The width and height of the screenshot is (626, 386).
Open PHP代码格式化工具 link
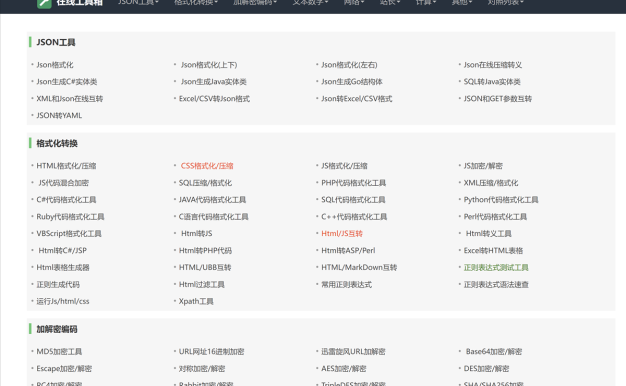(353, 183)
